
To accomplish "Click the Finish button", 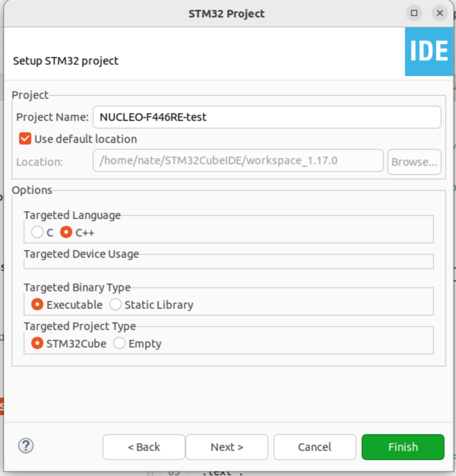I will pos(403,447).
